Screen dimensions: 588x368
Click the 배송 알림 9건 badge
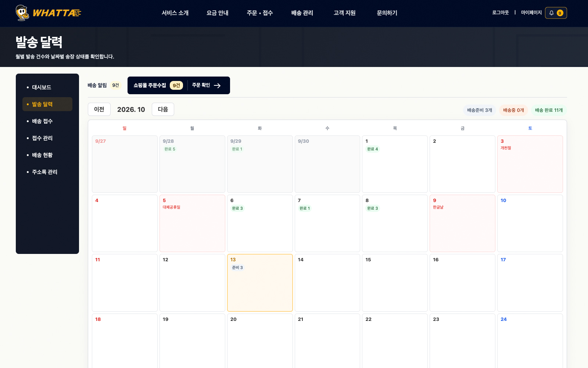pos(116,85)
